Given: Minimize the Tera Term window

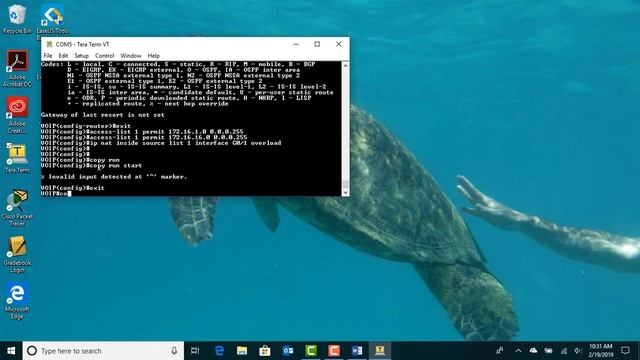Looking at the screenshot, I should coord(296,44).
